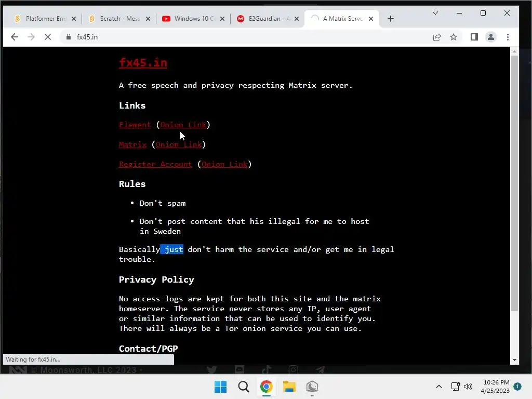
Task: Click the "Don't spam" rule text
Action: coord(163,203)
